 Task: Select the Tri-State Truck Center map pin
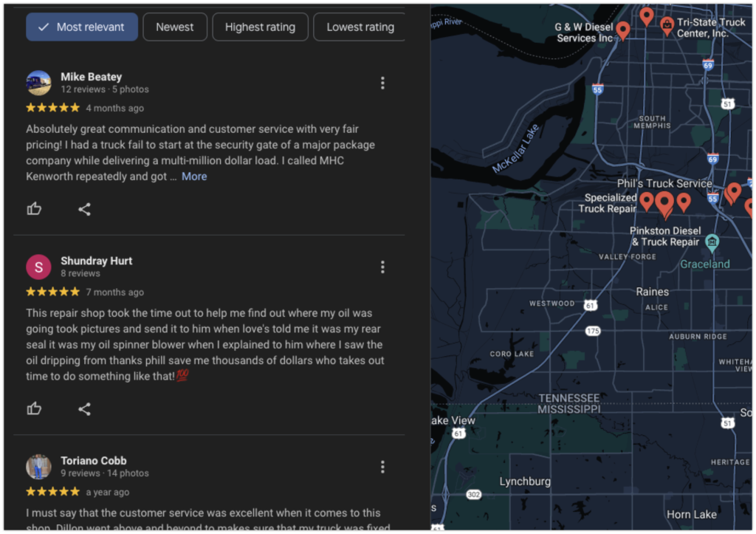coord(667,26)
